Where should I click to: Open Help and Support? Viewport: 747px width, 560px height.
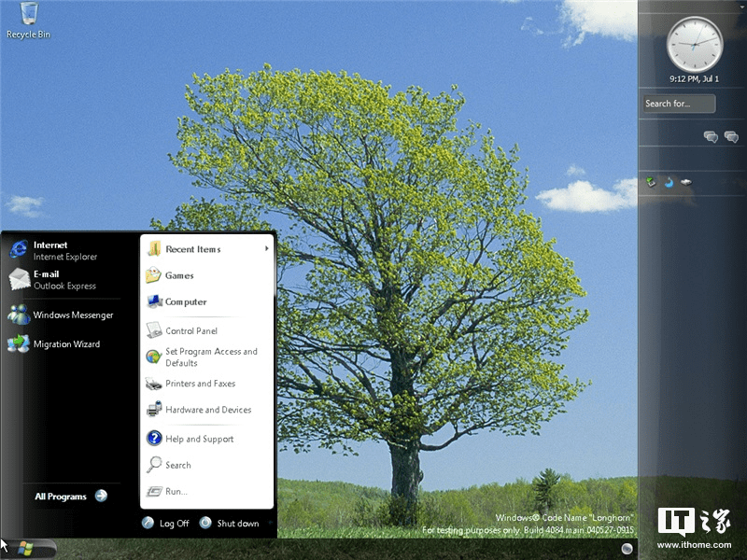(199, 438)
